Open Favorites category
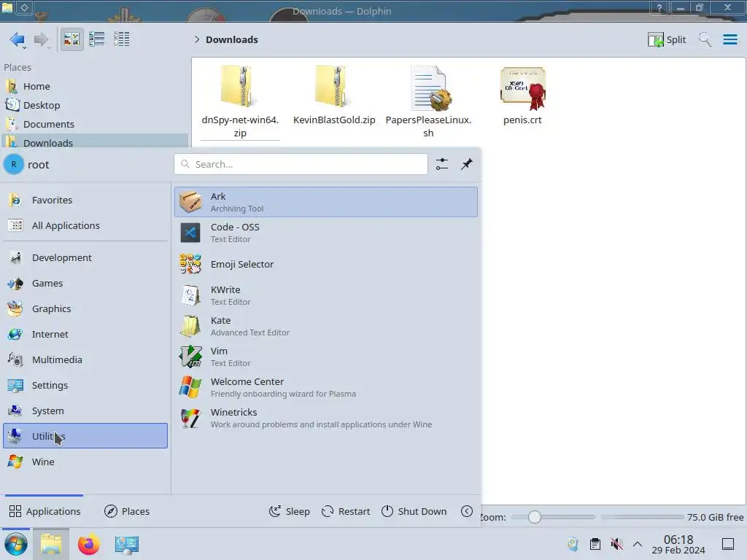The height and width of the screenshot is (560, 747). (85, 200)
